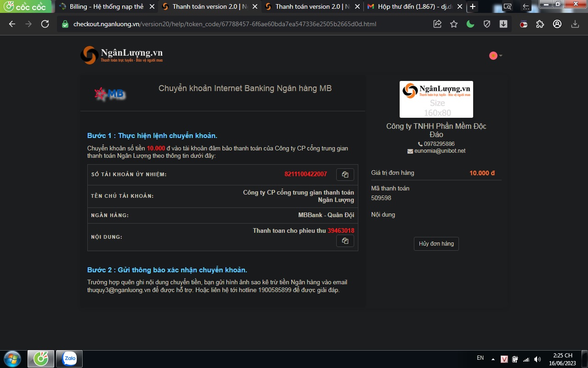Open the Cốc Cốc browser menu
The image size is (588, 368).
click(x=25, y=6)
